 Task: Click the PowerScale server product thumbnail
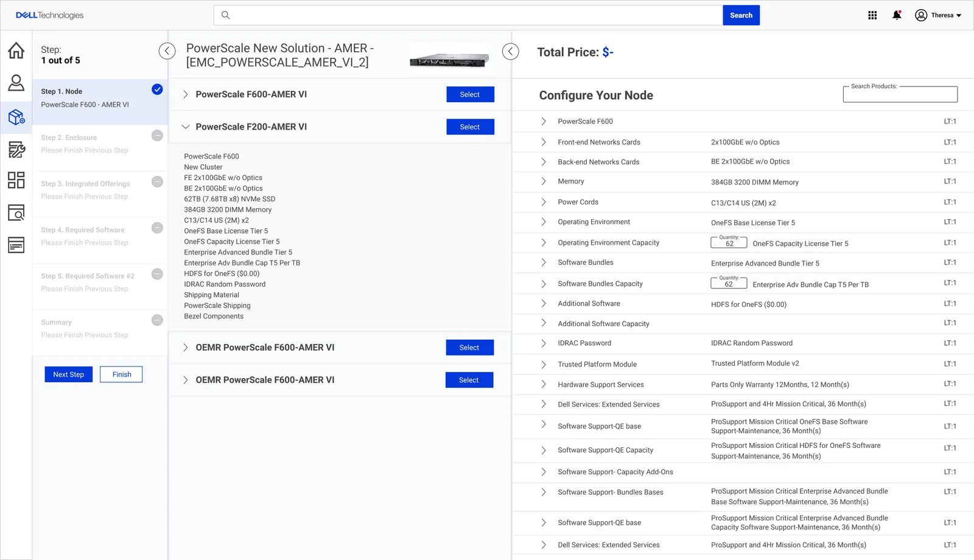[x=449, y=59]
